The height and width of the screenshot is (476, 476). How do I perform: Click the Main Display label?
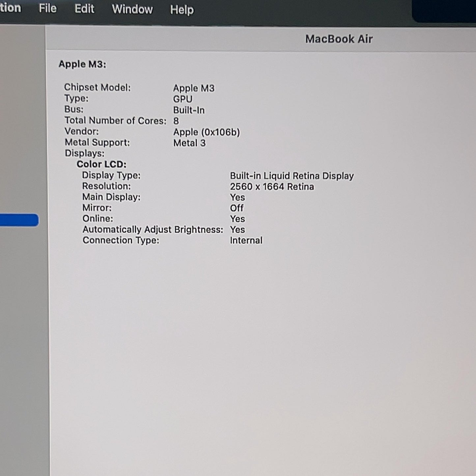tap(111, 197)
